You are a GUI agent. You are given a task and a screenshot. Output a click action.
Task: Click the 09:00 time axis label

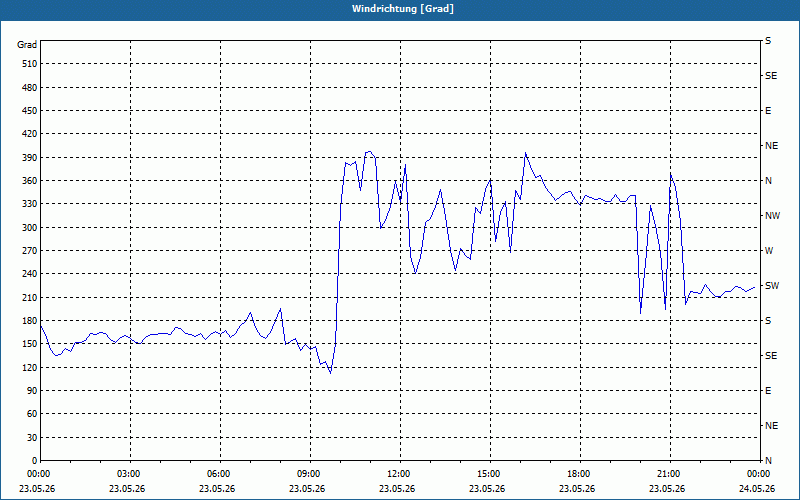coord(308,473)
